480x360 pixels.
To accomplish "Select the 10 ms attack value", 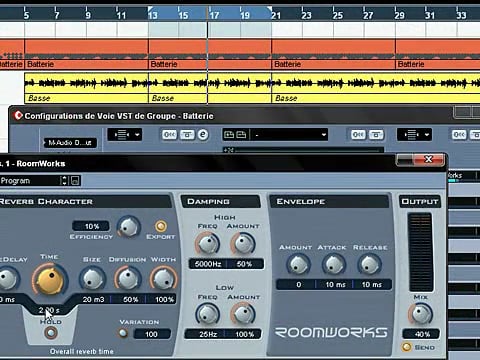I will click(334, 284).
